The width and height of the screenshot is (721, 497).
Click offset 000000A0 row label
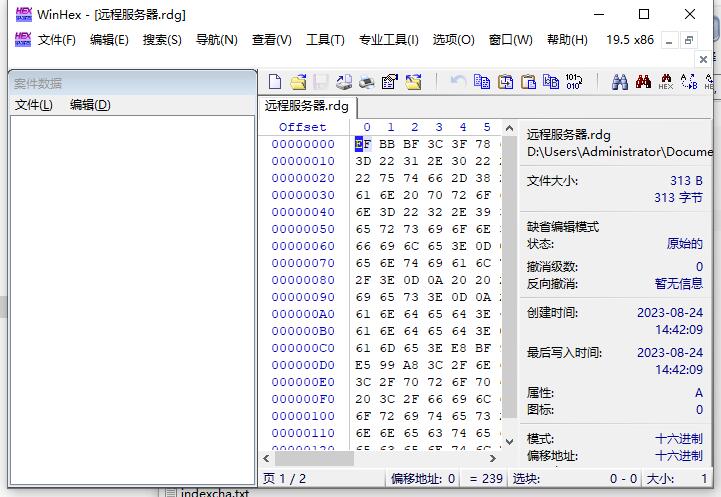(x=303, y=314)
